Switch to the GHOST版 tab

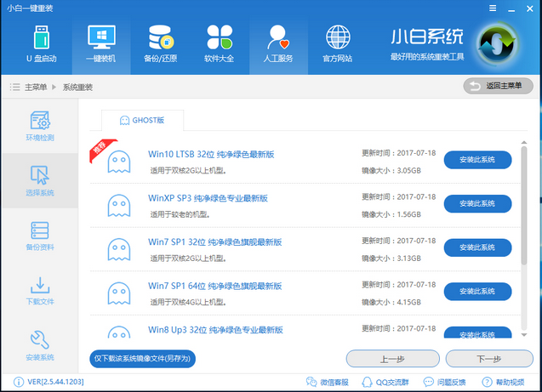point(142,120)
